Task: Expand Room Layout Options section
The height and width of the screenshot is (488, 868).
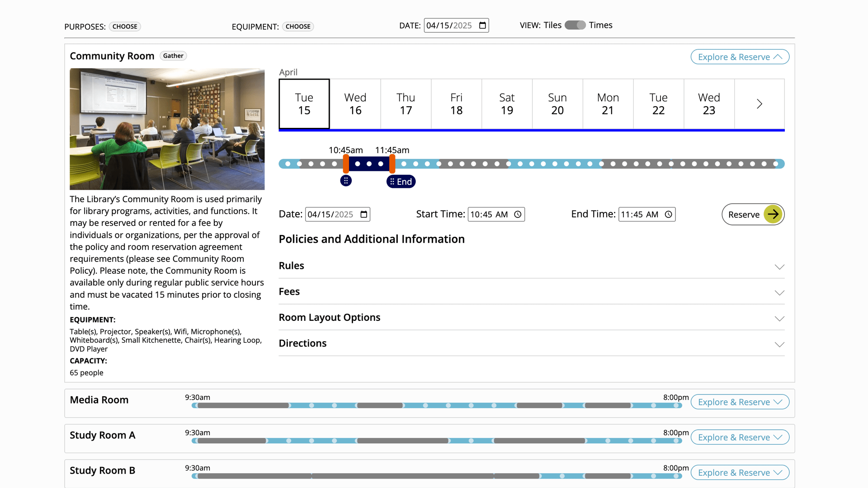Action: pyautogui.click(x=531, y=317)
